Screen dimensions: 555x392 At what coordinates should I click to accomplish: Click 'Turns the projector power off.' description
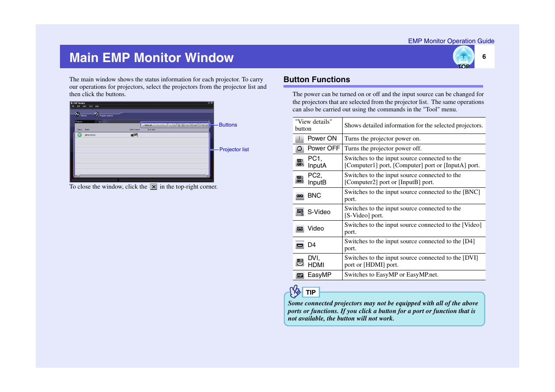tap(383, 149)
